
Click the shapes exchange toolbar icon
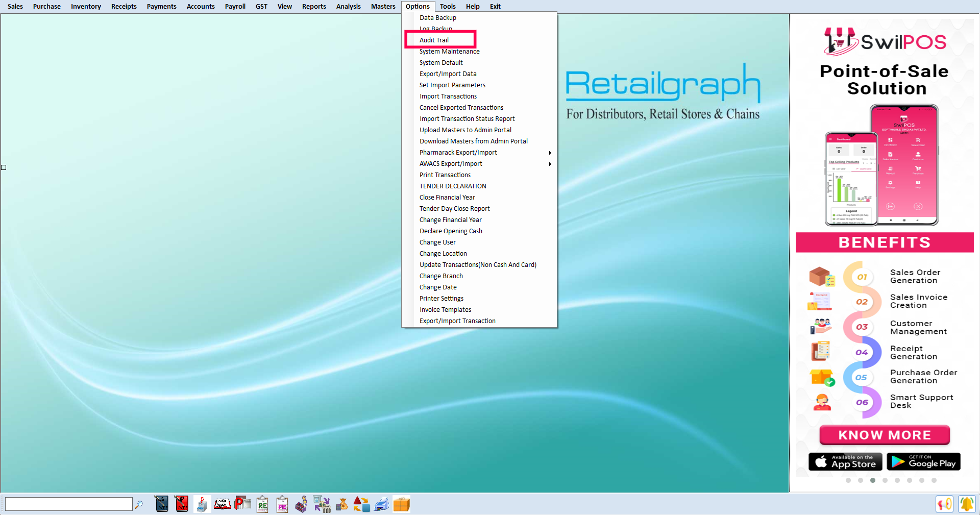(x=361, y=504)
